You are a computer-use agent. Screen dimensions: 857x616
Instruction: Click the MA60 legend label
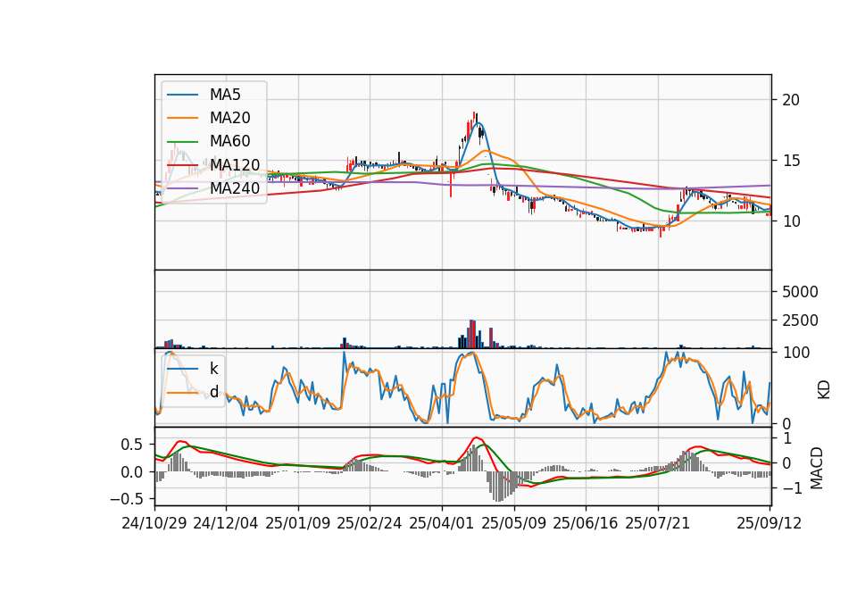tap(229, 141)
